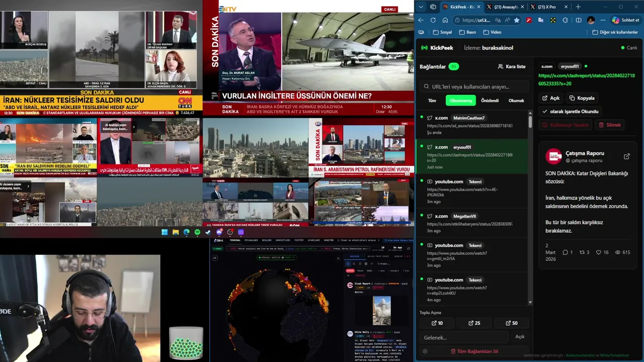This screenshot has width=644, height=362.
Task: Select the MatrimCauthon7 x.com link row
Action: coord(472,124)
